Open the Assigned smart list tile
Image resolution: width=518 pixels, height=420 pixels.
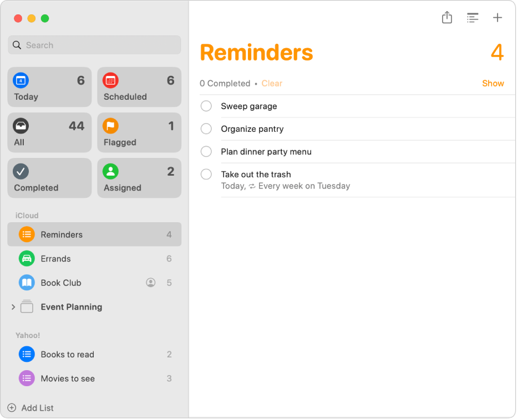pos(139,178)
